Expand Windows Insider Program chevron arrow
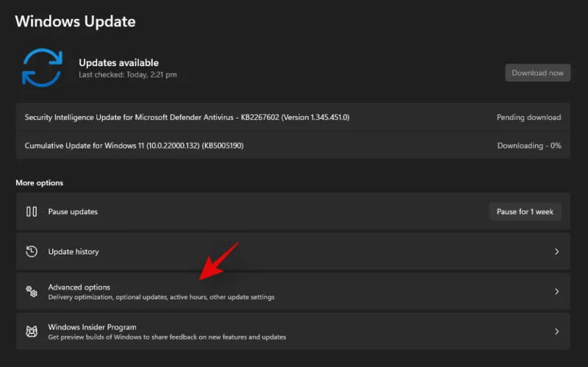The height and width of the screenshot is (367, 588). pos(557,332)
